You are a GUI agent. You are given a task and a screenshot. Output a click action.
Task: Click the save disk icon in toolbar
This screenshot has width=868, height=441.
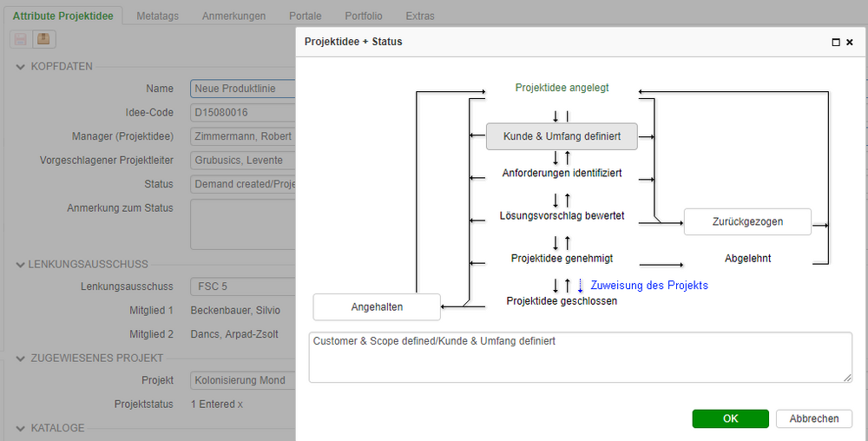(19, 39)
